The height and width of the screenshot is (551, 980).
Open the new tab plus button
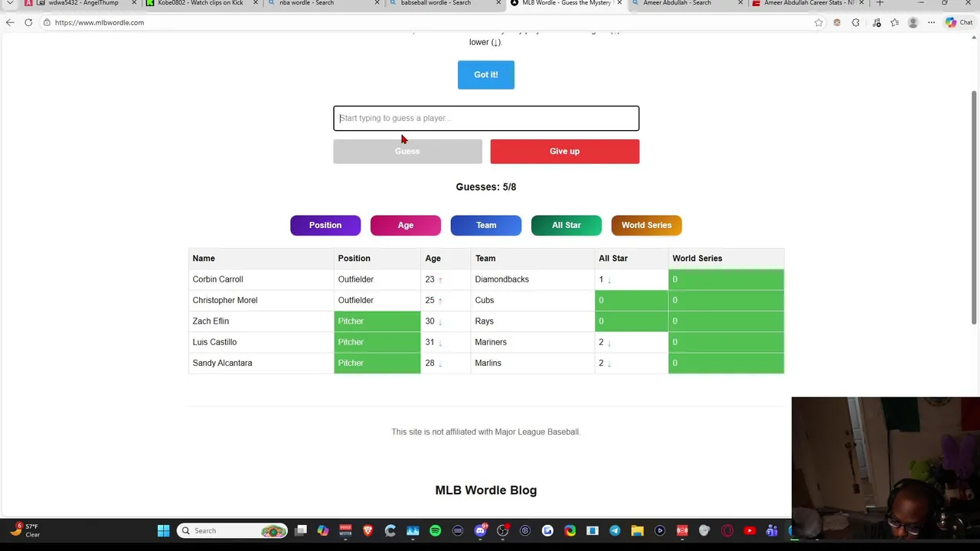tap(880, 3)
